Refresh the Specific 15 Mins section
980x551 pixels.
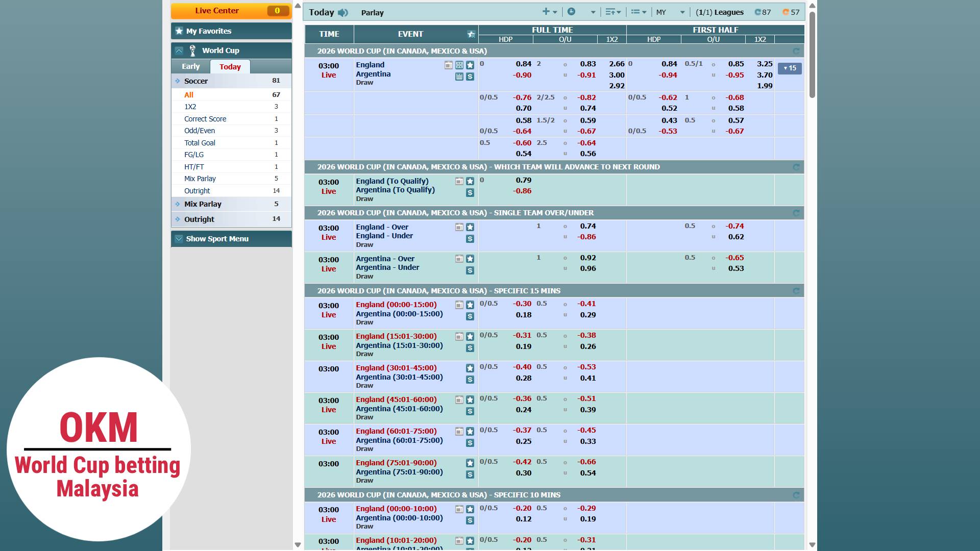click(796, 291)
